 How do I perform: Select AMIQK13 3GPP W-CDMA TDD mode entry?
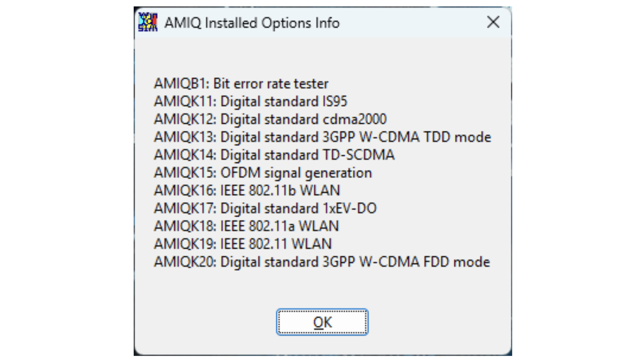pyautogui.click(x=322, y=137)
